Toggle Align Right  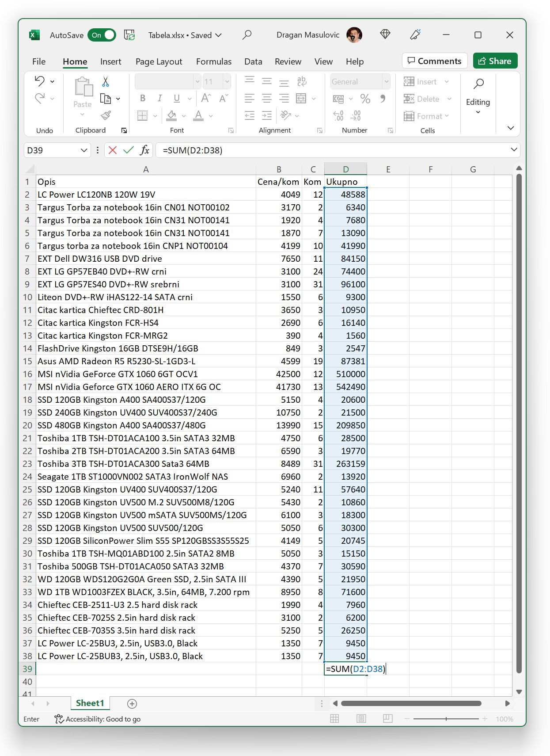pyautogui.click(x=284, y=98)
